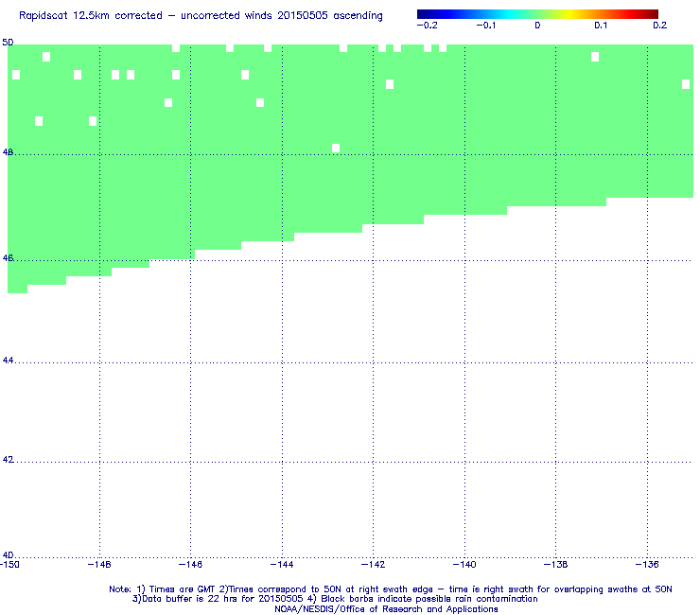This screenshot has height=615, width=700.
Task: Click 'NOAA/NESDIS/Office of Research and Applications' credit
Action: click(386, 609)
